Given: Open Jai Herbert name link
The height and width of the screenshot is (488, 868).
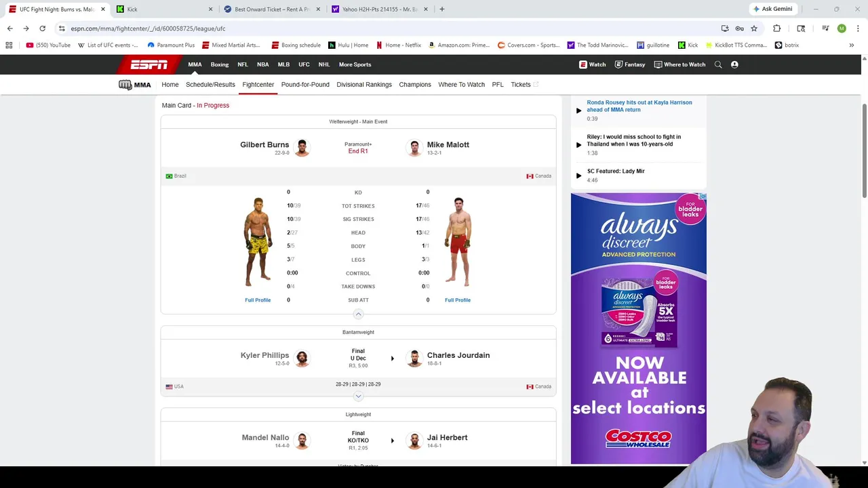Looking at the screenshot, I should pos(448,438).
